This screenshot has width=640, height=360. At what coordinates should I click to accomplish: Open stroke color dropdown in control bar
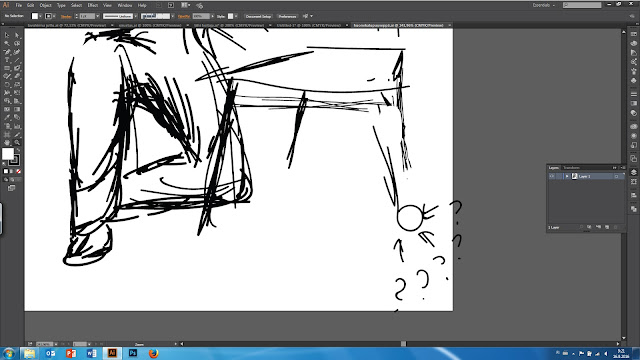[54, 16]
